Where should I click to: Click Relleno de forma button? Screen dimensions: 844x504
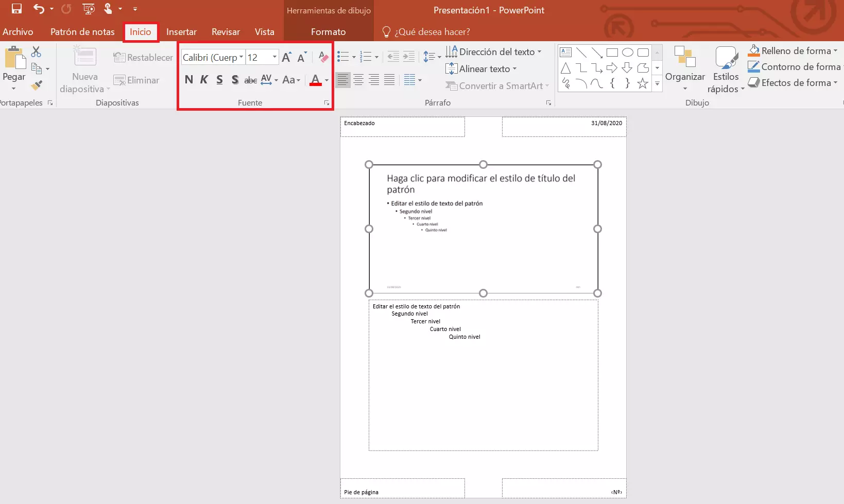tap(792, 51)
